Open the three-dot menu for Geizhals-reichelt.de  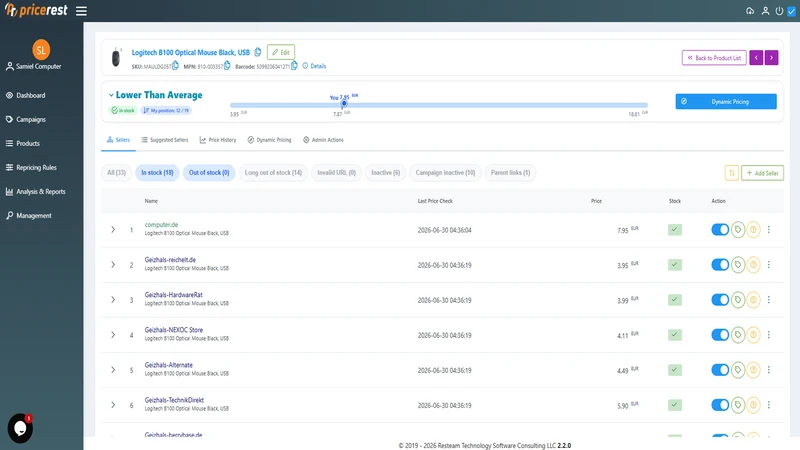click(768, 265)
